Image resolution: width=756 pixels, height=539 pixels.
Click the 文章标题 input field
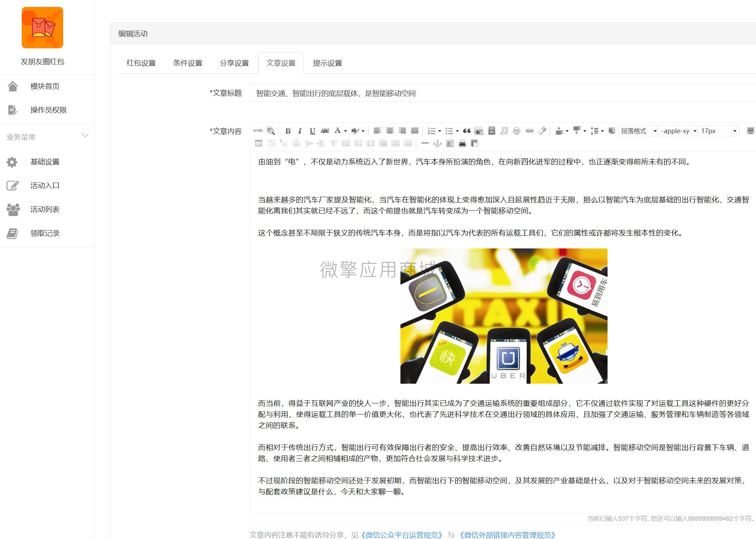click(503, 93)
